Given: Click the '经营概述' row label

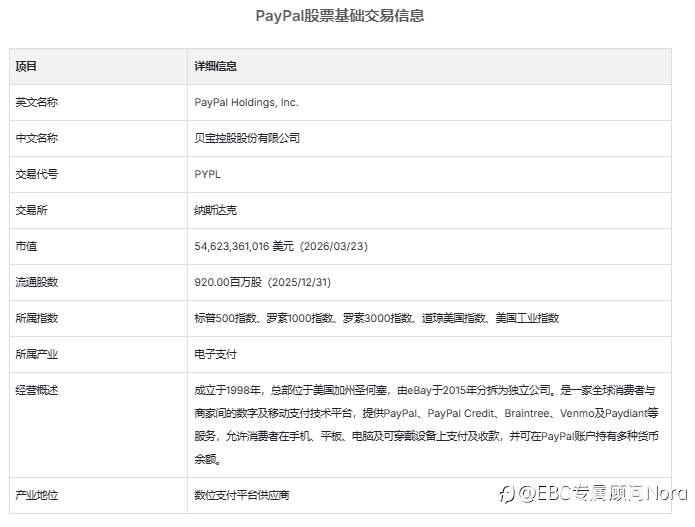Looking at the screenshot, I should [37, 390].
